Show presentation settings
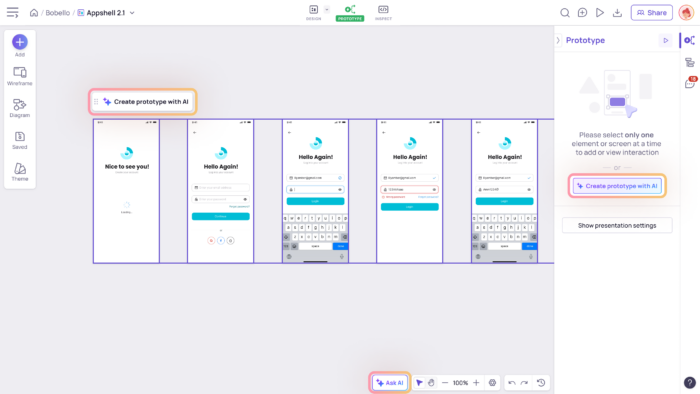This screenshot has width=700, height=394. click(x=617, y=225)
